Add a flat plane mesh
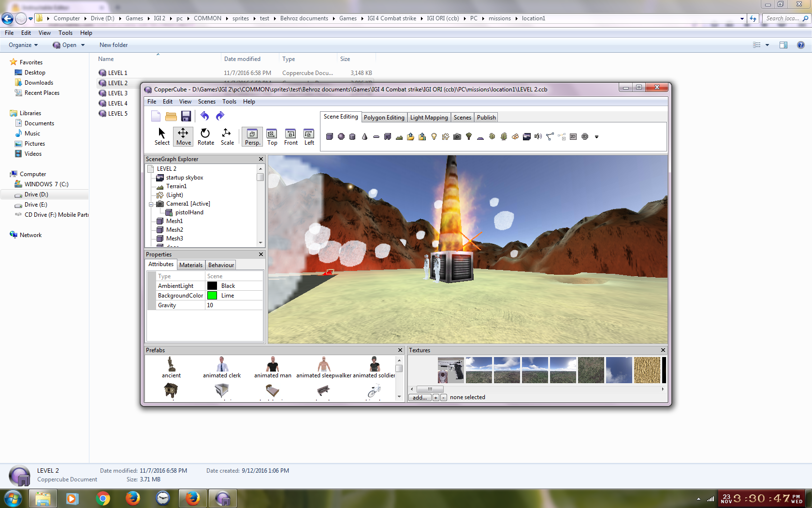 [x=376, y=137]
